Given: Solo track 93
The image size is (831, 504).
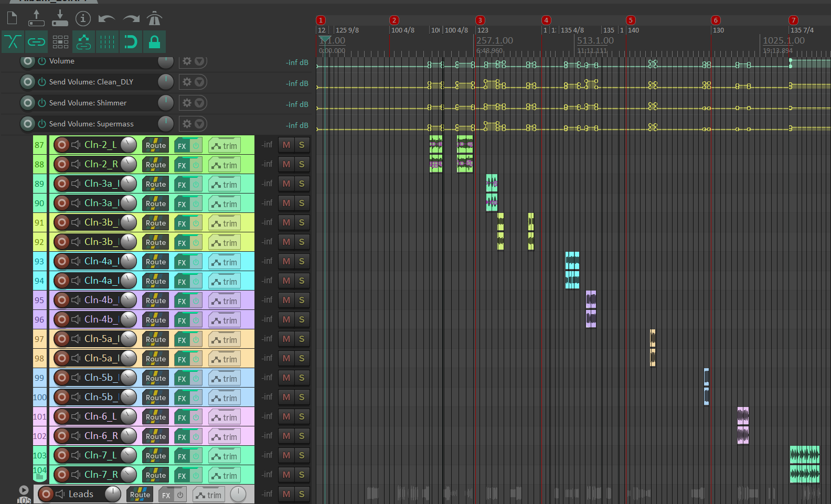Looking at the screenshot, I should [302, 261].
